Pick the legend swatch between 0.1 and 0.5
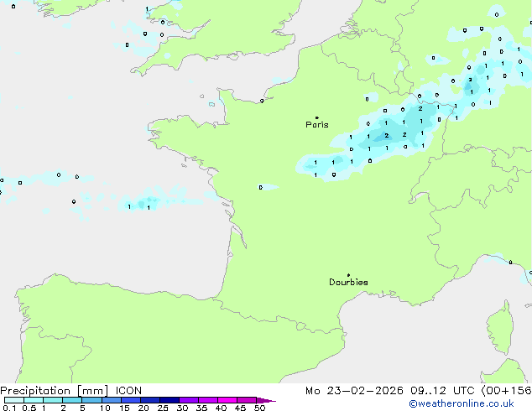This screenshot has height=411, width=532. (13, 401)
